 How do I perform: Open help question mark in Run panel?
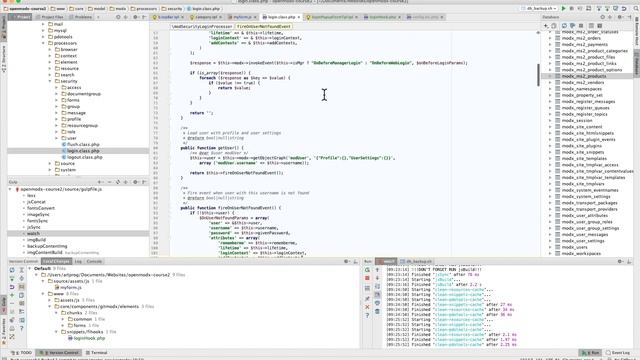[367, 315]
